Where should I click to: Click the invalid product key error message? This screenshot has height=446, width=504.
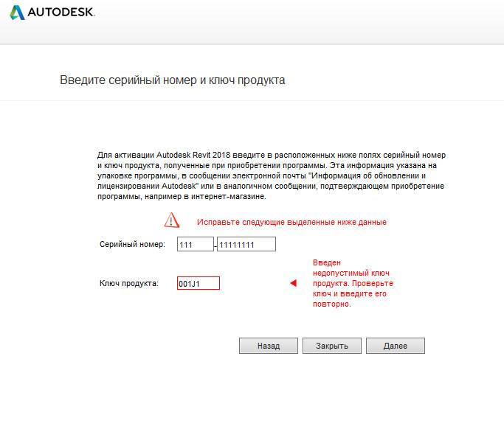(353, 283)
